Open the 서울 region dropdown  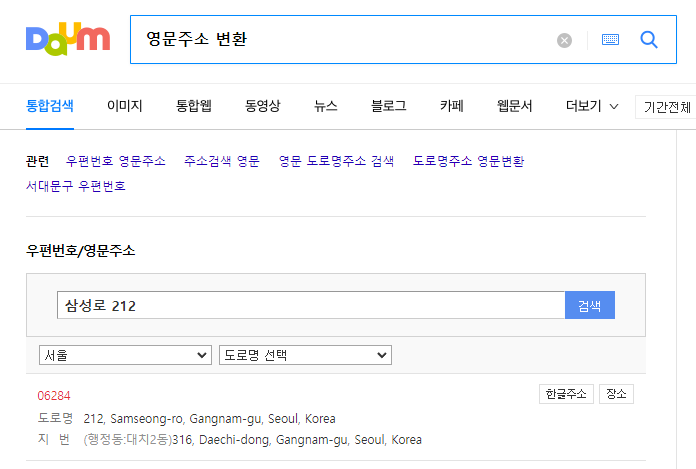[x=125, y=355]
